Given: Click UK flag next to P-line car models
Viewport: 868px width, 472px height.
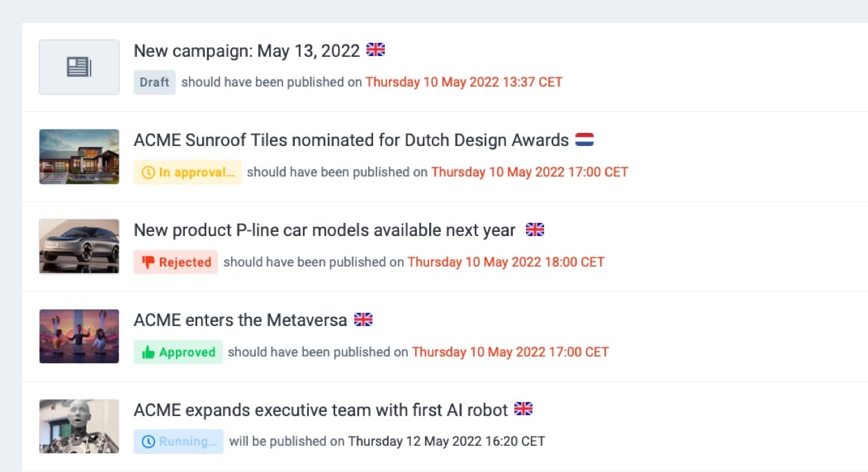Looking at the screenshot, I should click(x=535, y=230).
